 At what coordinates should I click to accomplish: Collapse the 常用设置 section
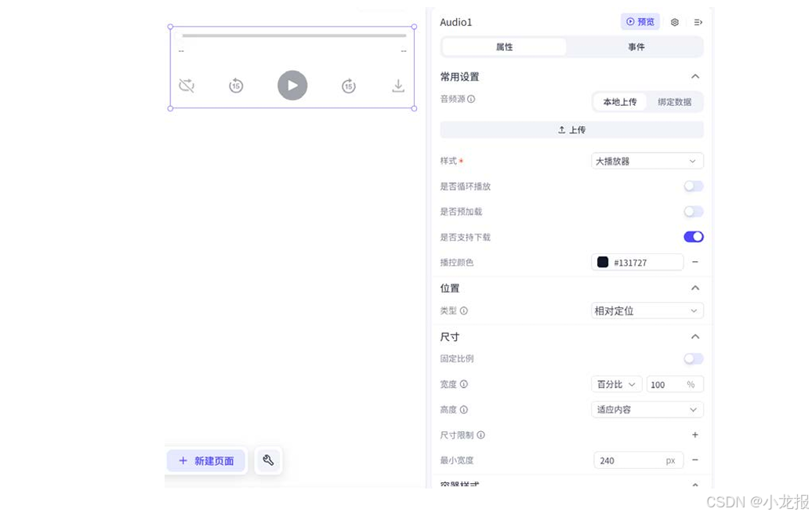click(694, 76)
